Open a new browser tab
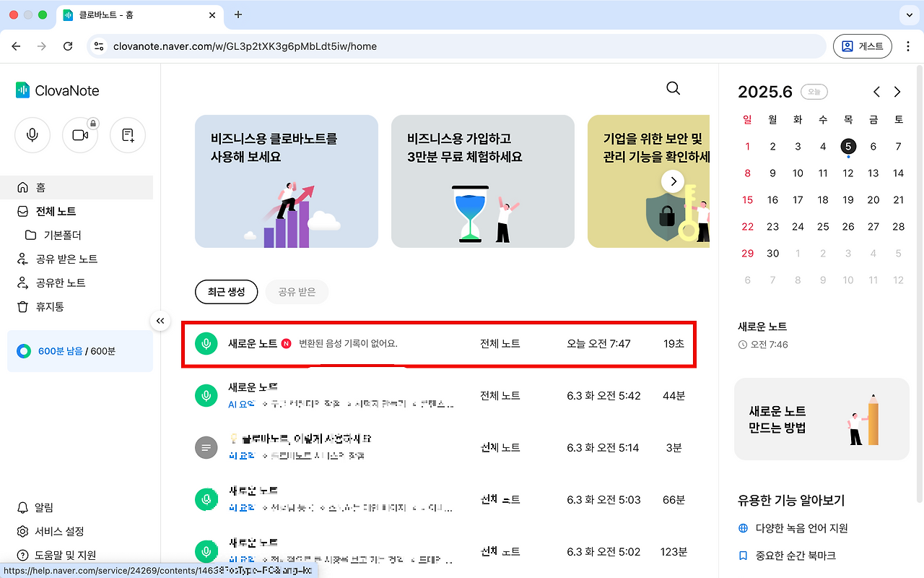The image size is (924, 578). (x=238, y=14)
